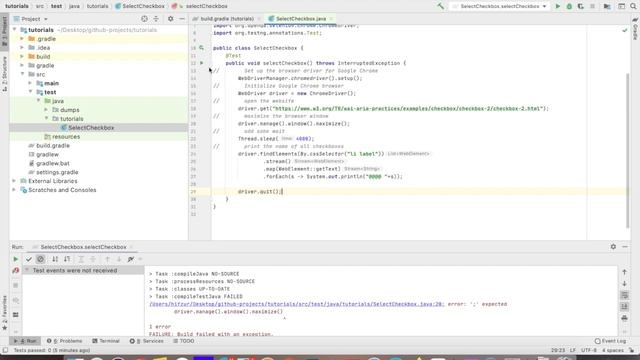Sort test results alphabetically
The image size is (640, 360).
point(55,259)
